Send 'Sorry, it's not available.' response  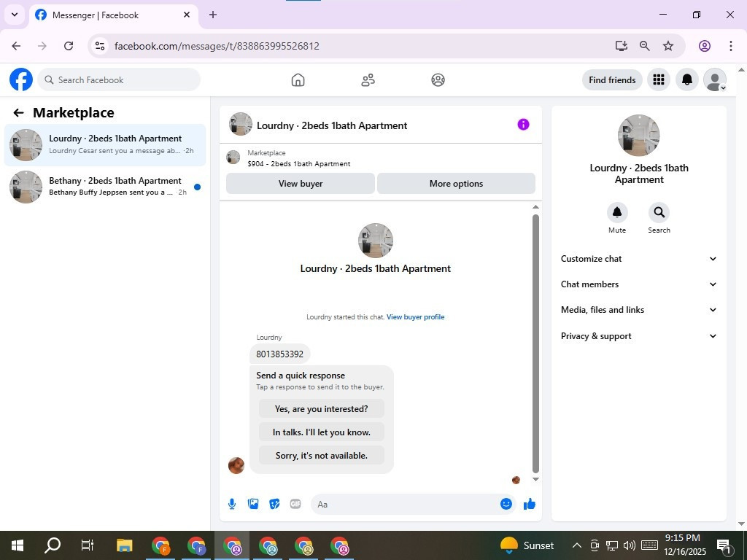pos(322,455)
